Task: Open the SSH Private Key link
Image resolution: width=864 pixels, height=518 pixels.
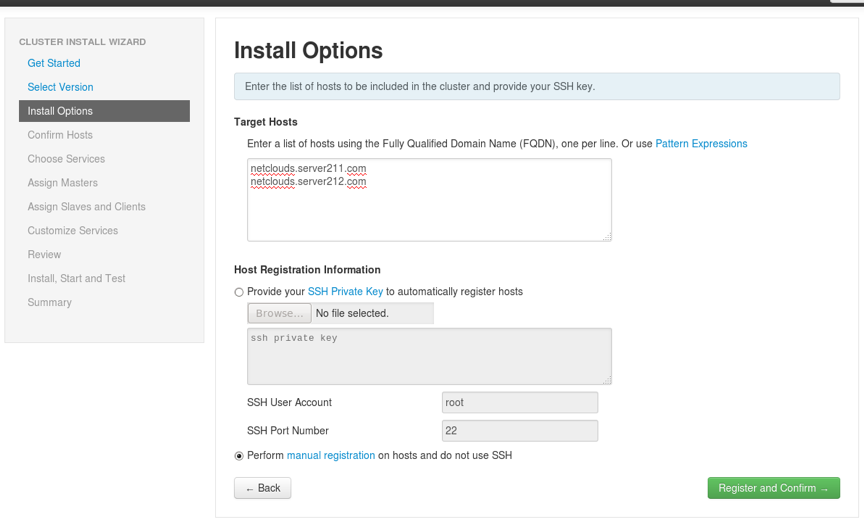Action: (x=345, y=292)
